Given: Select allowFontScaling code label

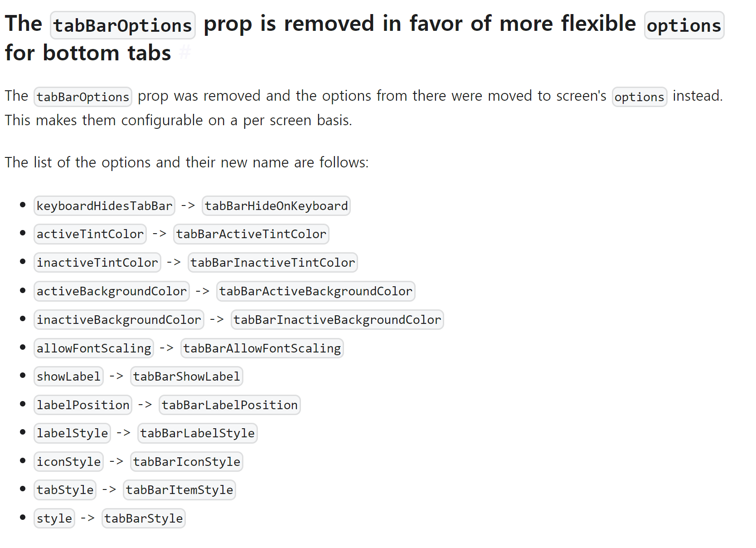Looking at the screenshot, I should coord(94,348).
